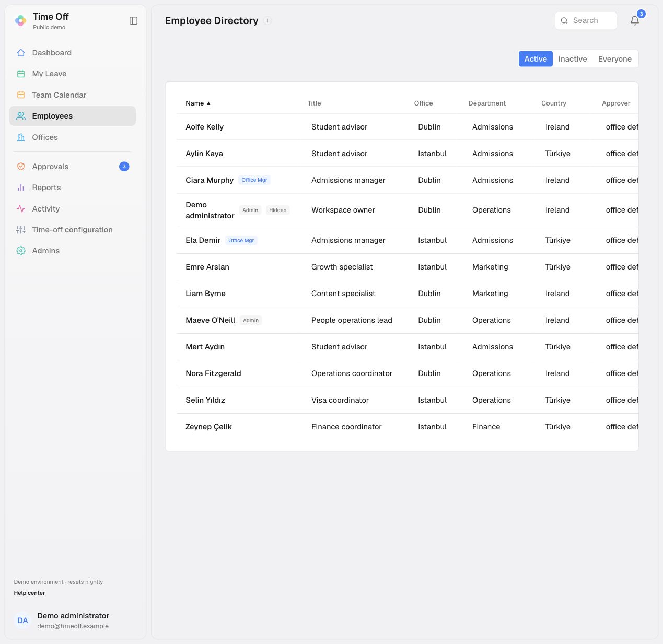Click the Admins gear icon
The image size is (663, 644).
click(21, 251)
